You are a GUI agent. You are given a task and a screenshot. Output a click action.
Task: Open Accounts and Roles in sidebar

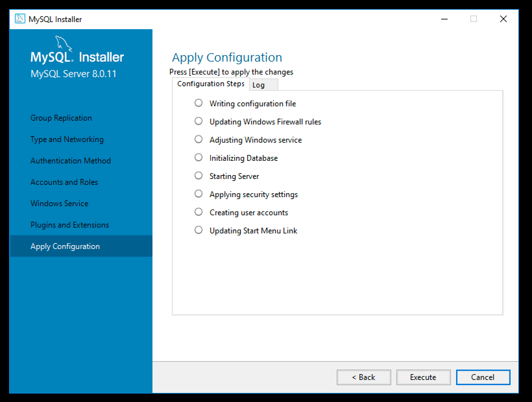pos(64,182)
